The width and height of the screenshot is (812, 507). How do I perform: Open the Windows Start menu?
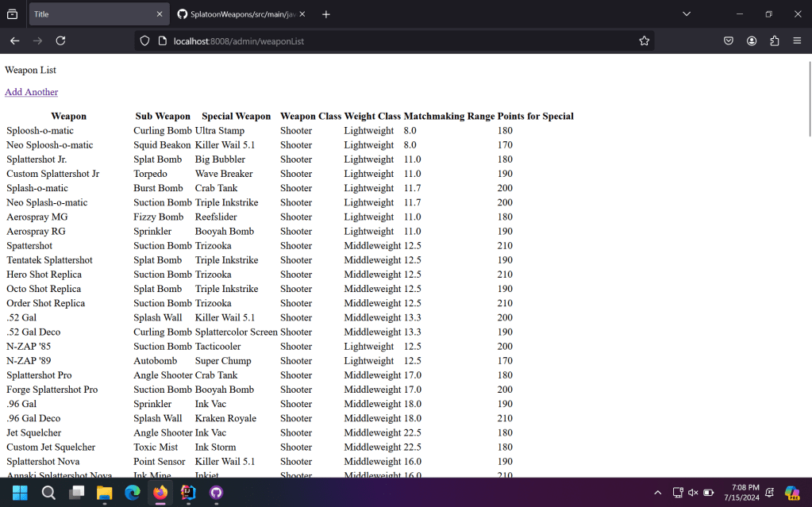click(x=20, y=493)
